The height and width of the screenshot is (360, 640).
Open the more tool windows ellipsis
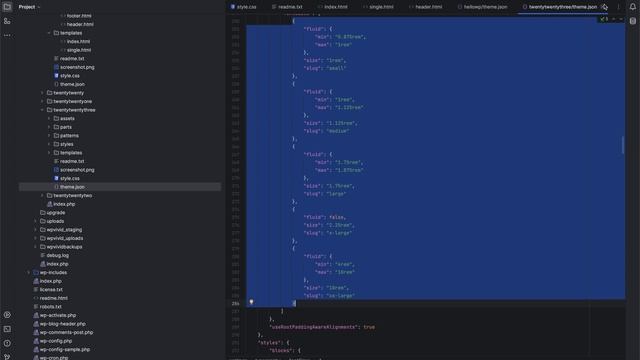7,36
